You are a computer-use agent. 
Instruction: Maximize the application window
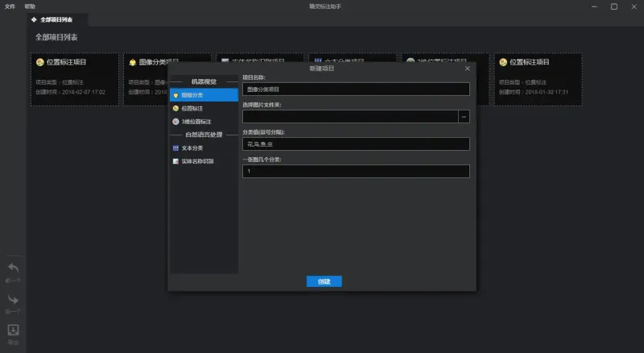(x=614, y=6)
